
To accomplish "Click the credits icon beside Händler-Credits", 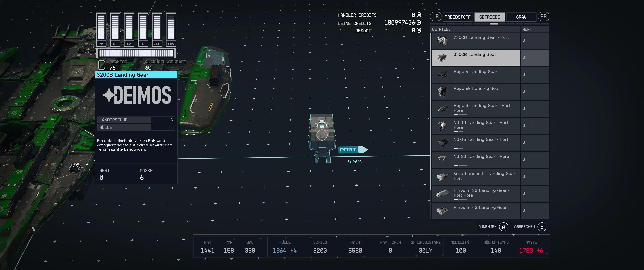I will pyautogui.click(x=419, y=15).
